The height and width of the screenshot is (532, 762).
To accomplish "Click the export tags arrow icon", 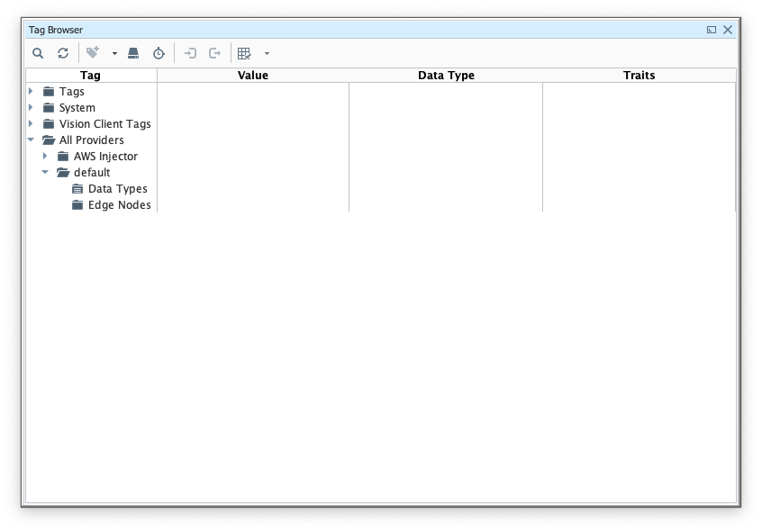I will (x=215, y=54).
